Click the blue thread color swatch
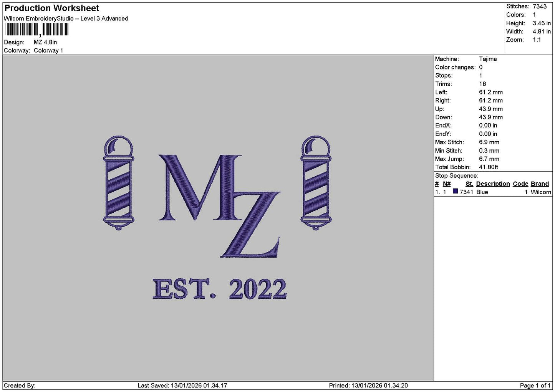 [x=455, y=192]
